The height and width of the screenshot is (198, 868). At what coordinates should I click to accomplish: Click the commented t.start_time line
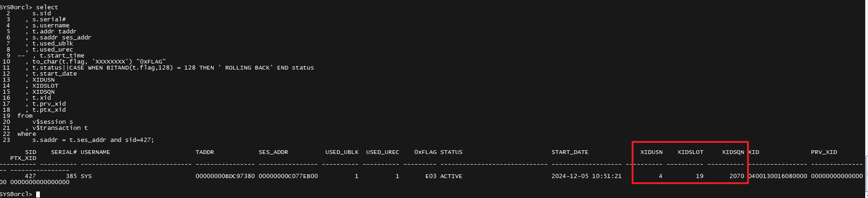tap(62, 56)
